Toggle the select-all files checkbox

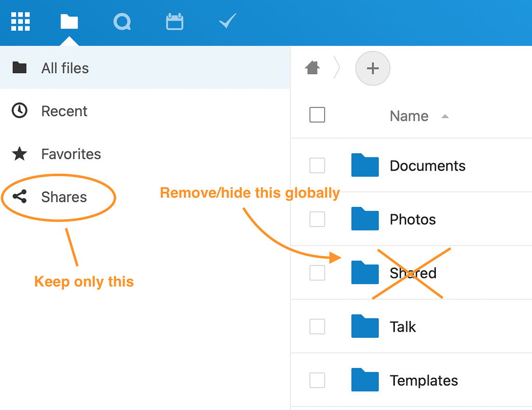pyautogui.click(x=317, y=114)
